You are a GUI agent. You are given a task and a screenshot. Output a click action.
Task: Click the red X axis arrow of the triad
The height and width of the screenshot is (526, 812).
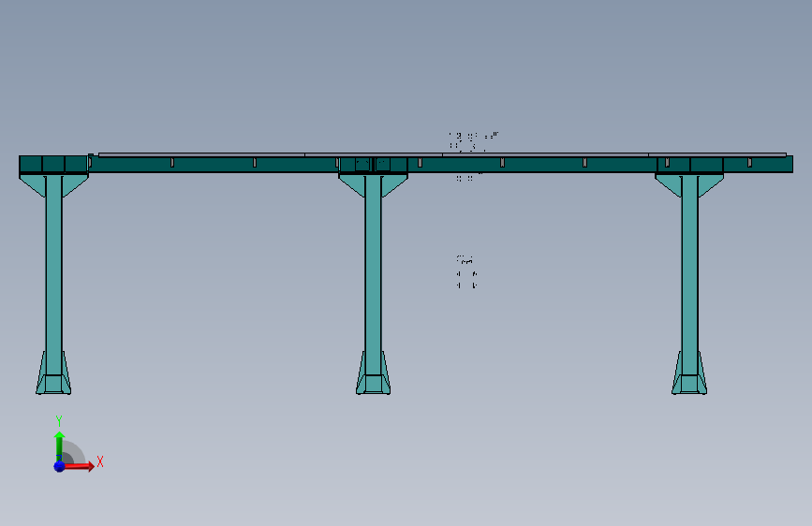(78, 466)
